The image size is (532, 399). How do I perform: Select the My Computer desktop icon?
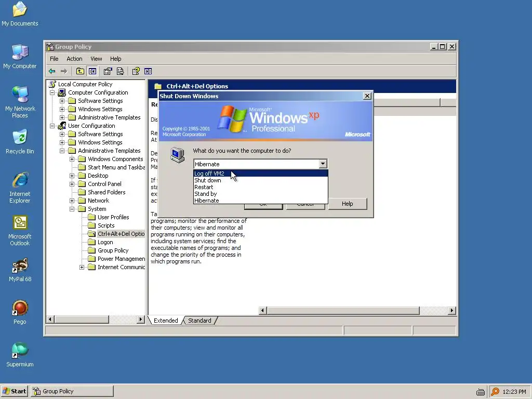pyautogui.click(x=20, y=56)
